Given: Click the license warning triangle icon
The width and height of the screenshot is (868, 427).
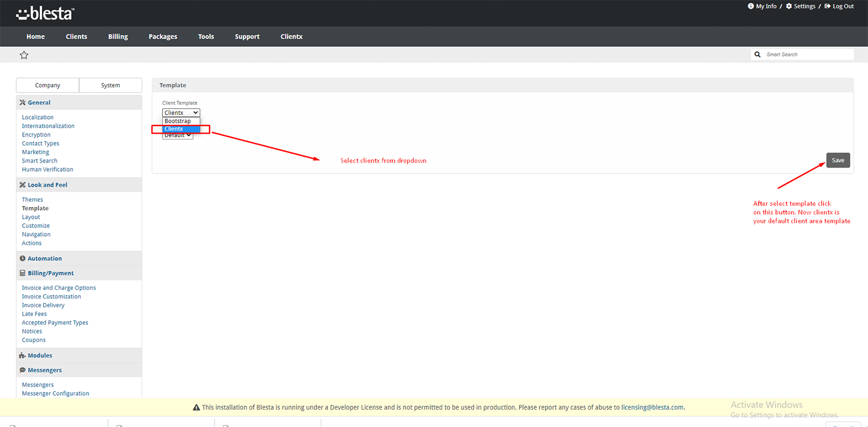Looking at the screenshot, I should coord(196,407).
